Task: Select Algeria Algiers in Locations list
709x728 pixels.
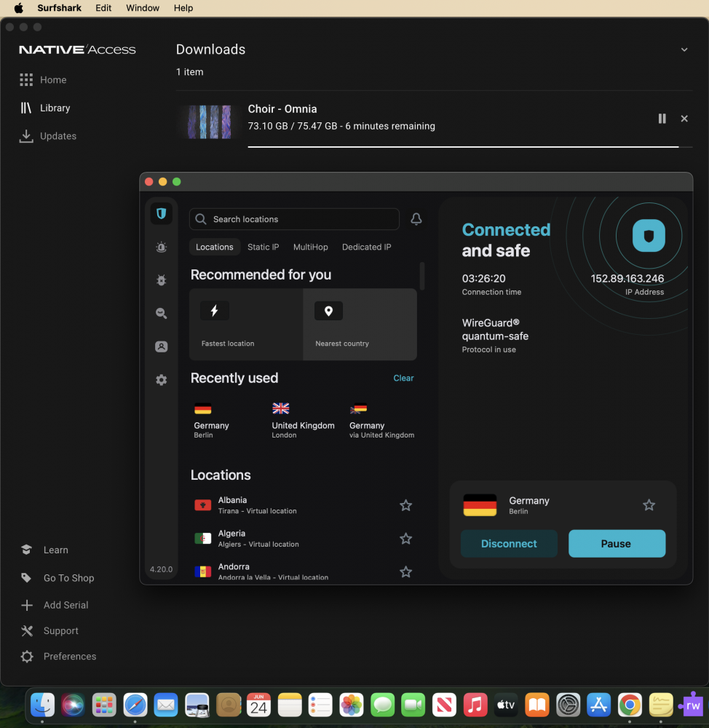Action: click(304, 539)
